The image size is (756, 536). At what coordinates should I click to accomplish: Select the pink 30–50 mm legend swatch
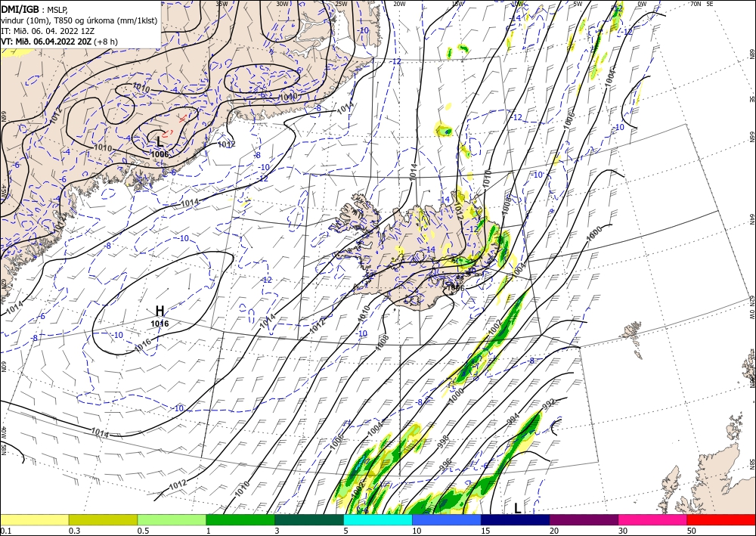tap(653, 519)
